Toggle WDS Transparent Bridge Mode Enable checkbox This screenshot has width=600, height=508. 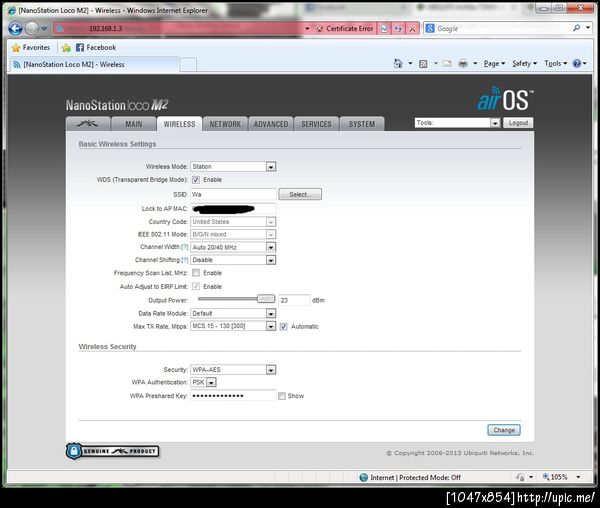point(196,180)
